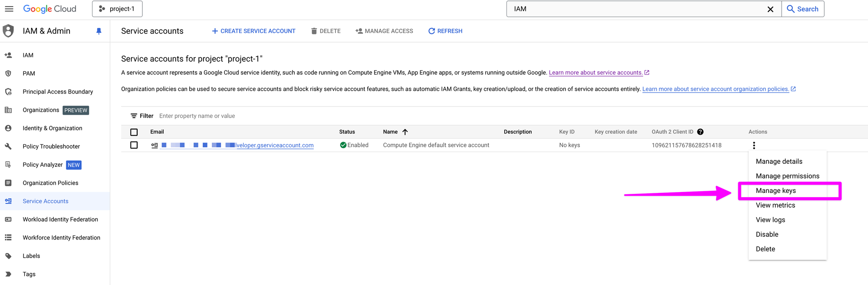Image resolution: width=868 pixels, height=285 pixels.
Task: Open Workload Identity Federation
Action: (60, 219)
